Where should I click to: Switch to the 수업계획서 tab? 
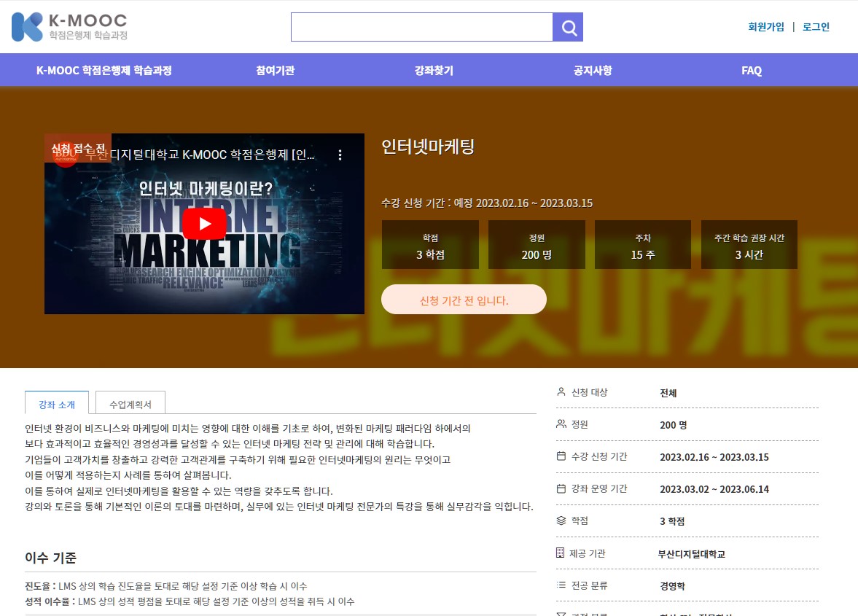(x=130, y=402)
